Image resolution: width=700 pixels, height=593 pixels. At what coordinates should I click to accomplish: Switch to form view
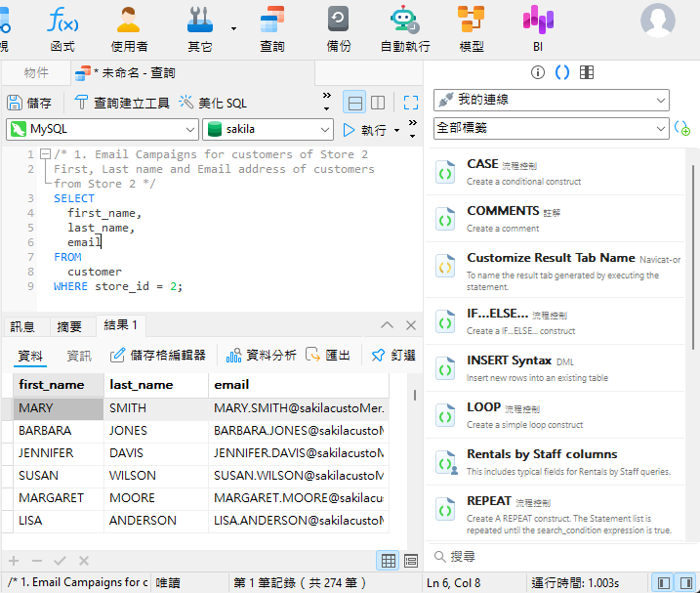click(411, 561)
